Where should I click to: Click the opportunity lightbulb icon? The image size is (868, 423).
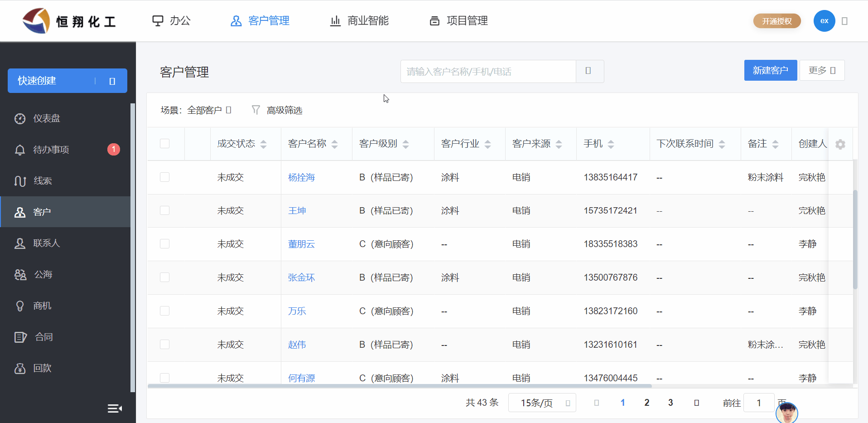[x=20, y=306]
